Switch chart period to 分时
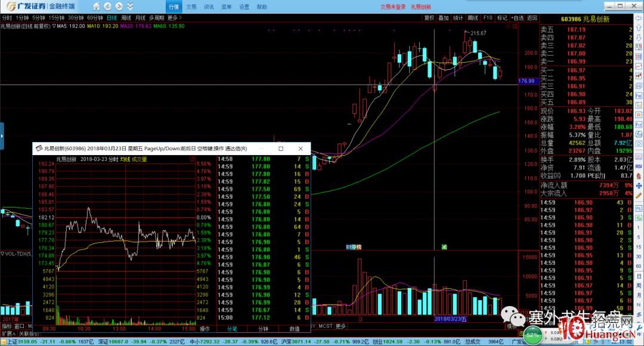The height and width of the screenshot is (346, 644). [x=7, y=18]
